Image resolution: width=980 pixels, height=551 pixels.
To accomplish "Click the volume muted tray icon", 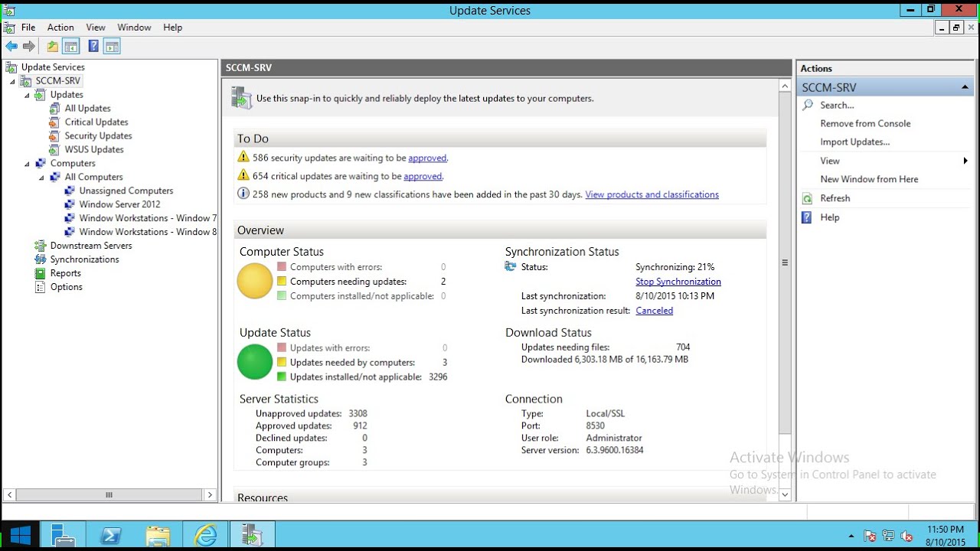I will coord(907,536).
